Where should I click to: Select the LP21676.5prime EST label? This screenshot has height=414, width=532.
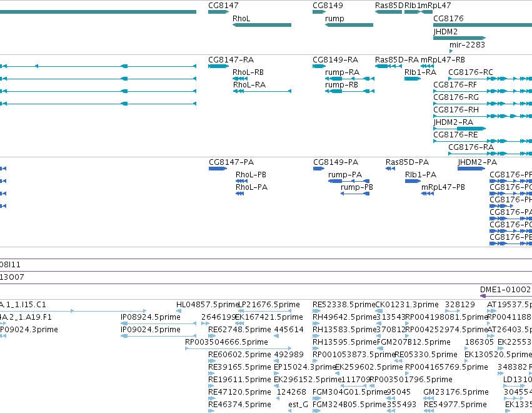[269, 305]
